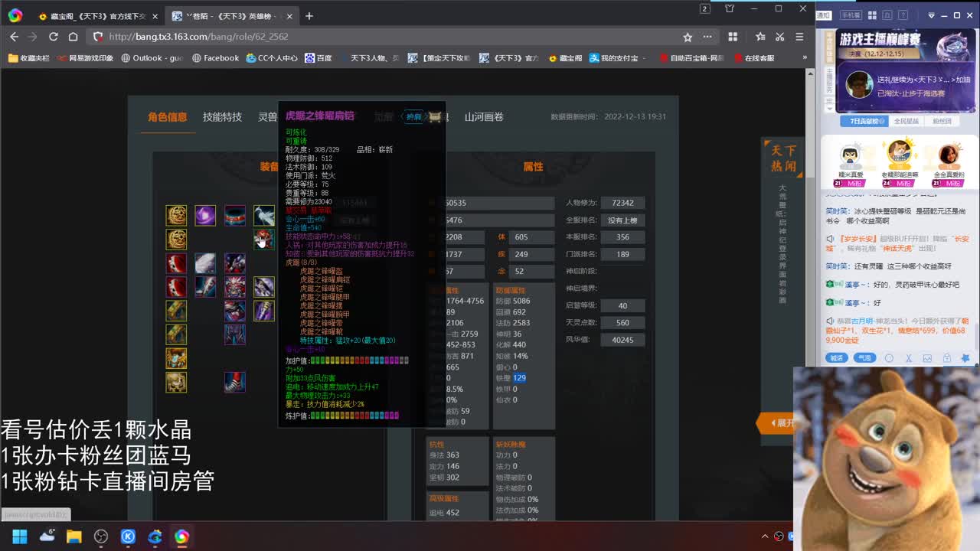
Task: Open the browser three-dot options menu
Action: [707, 36]
